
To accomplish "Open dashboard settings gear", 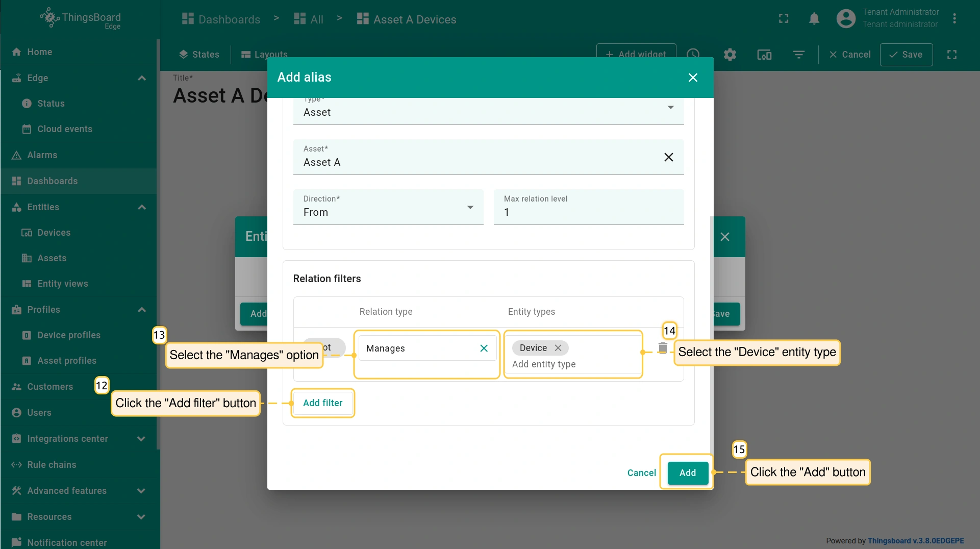I will [730, 55].
